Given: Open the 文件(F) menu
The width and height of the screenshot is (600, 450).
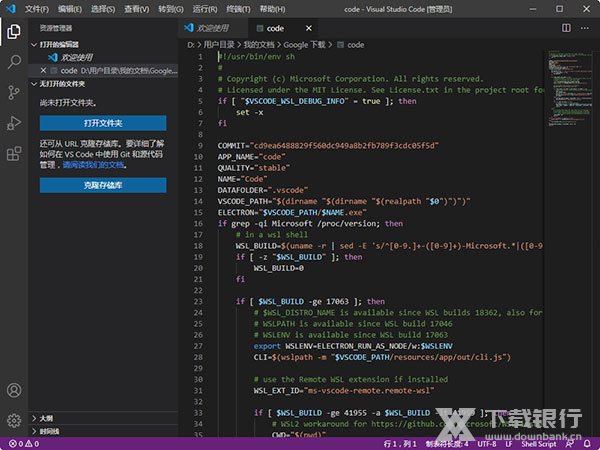Looking at the screenshot, I should [37, 9].
